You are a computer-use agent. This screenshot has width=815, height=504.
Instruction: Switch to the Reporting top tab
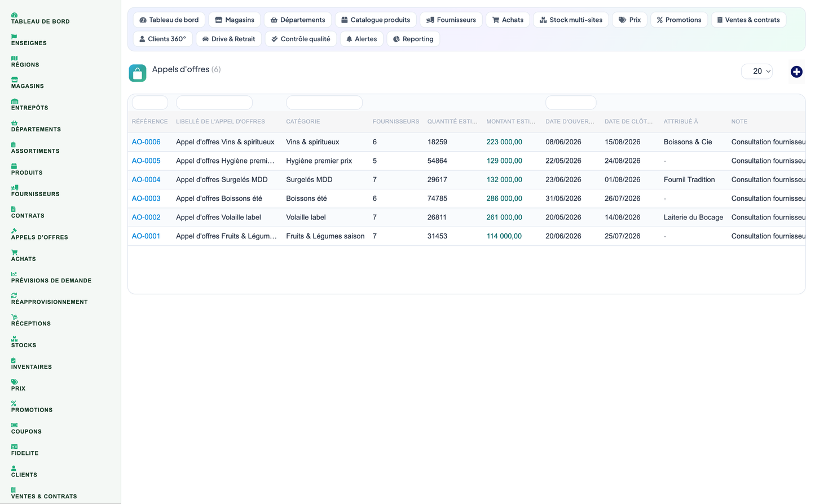pyautogui.click(x=413, y=39)
